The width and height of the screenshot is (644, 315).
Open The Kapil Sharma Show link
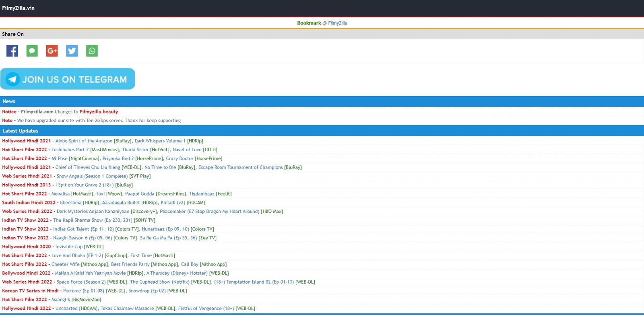click(x=93, y=220)
